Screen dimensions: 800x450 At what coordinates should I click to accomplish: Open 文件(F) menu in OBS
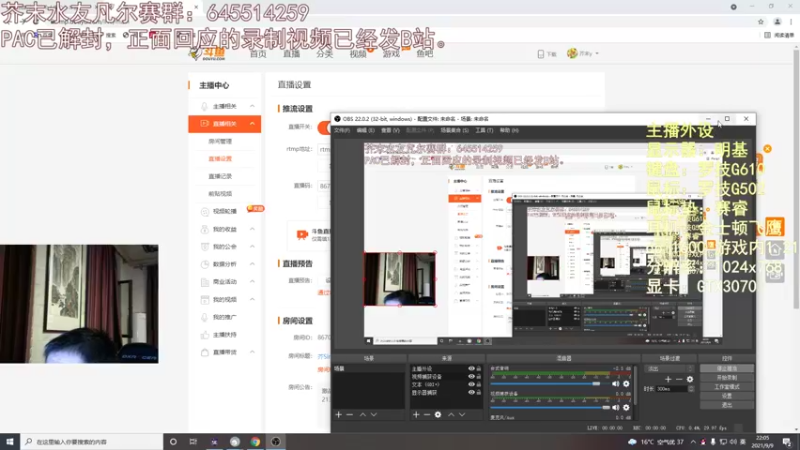click(342, 131)
